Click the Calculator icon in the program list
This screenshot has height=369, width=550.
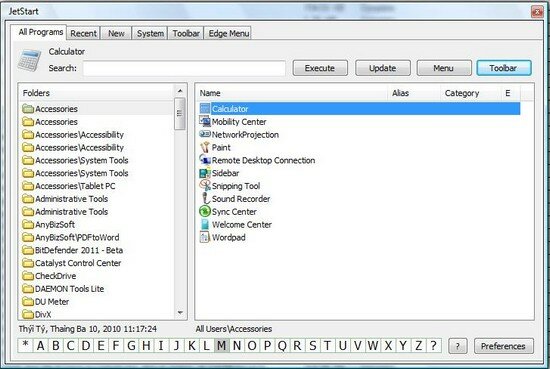[x=204, y=108]
